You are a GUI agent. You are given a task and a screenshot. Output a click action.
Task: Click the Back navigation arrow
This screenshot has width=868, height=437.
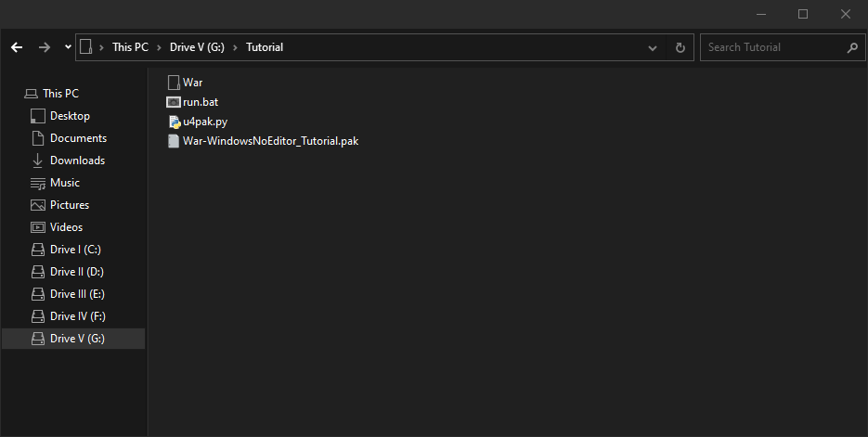[x=17, y=47]
